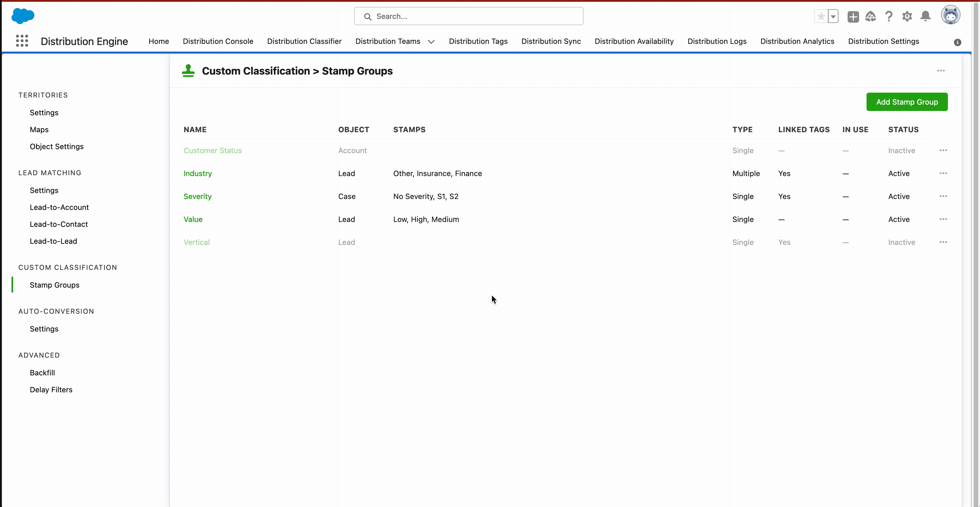The image size is (980, 507).
Task: Open the Distribution Console tab
Action: (218, 41)
